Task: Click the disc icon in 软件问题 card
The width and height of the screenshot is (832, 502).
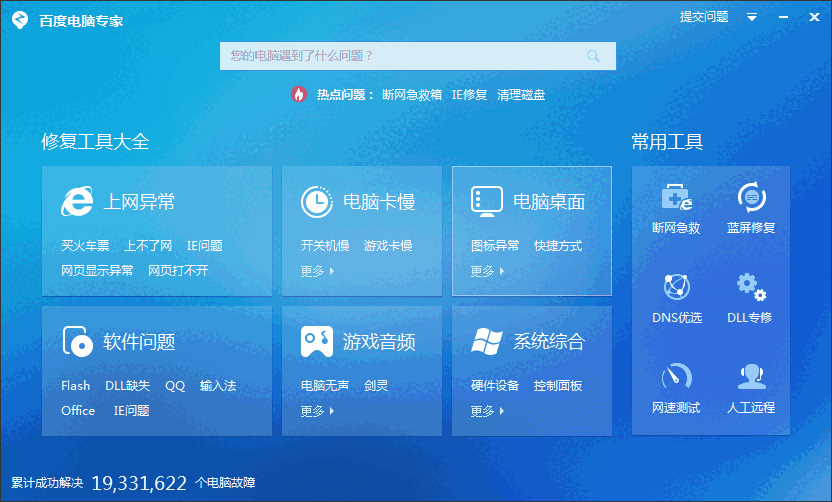Action: tap(77, 341)
